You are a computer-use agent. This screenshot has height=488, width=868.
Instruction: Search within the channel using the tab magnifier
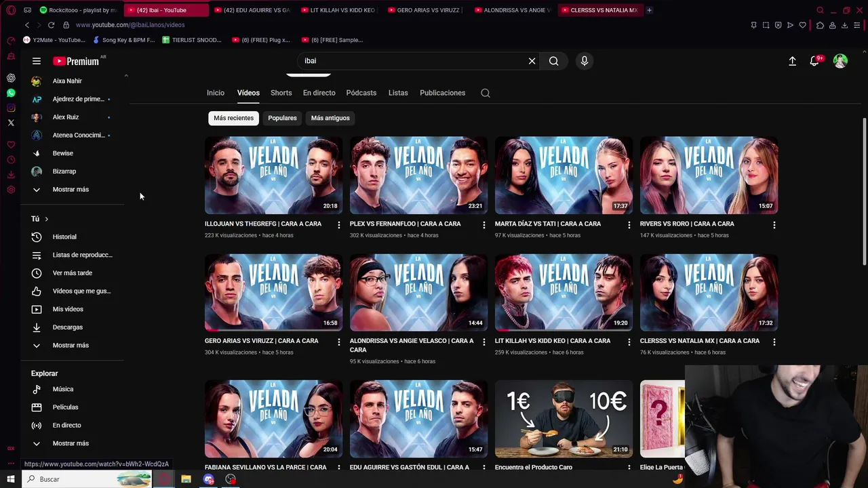[486, 93]
